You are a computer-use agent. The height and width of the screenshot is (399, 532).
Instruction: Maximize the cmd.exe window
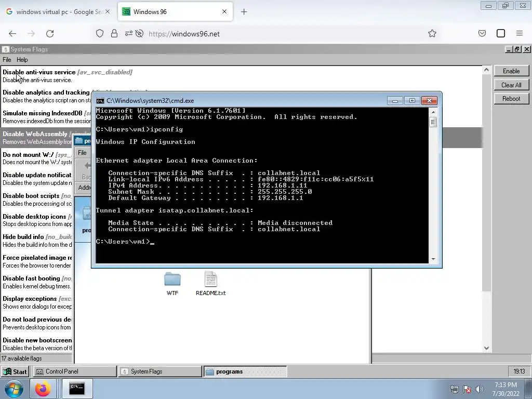[x=412, y=101]
